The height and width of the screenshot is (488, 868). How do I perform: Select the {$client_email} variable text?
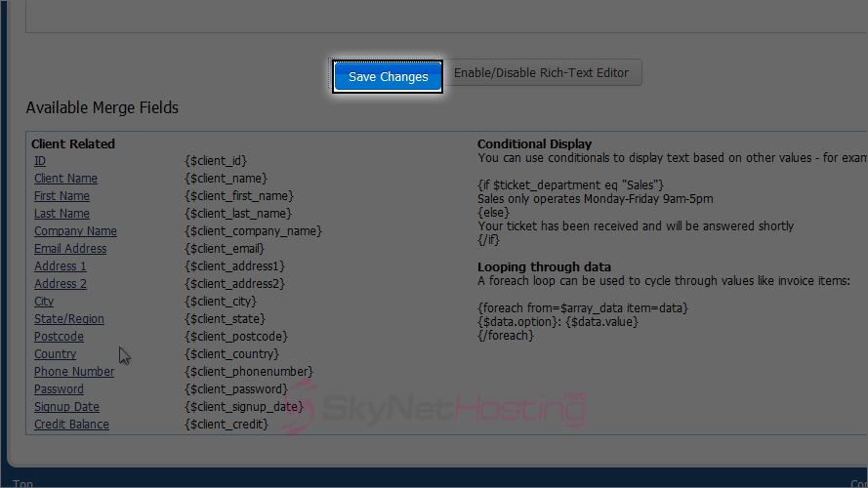225,249
